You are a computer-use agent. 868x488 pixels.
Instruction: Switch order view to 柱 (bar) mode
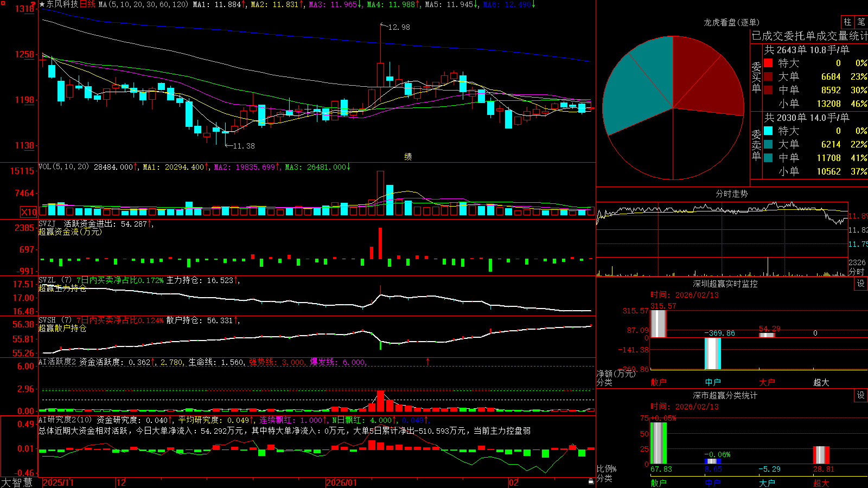847,22
